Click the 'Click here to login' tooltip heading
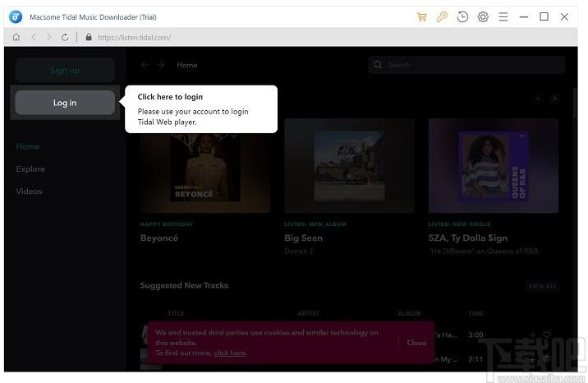 [170, 97]
